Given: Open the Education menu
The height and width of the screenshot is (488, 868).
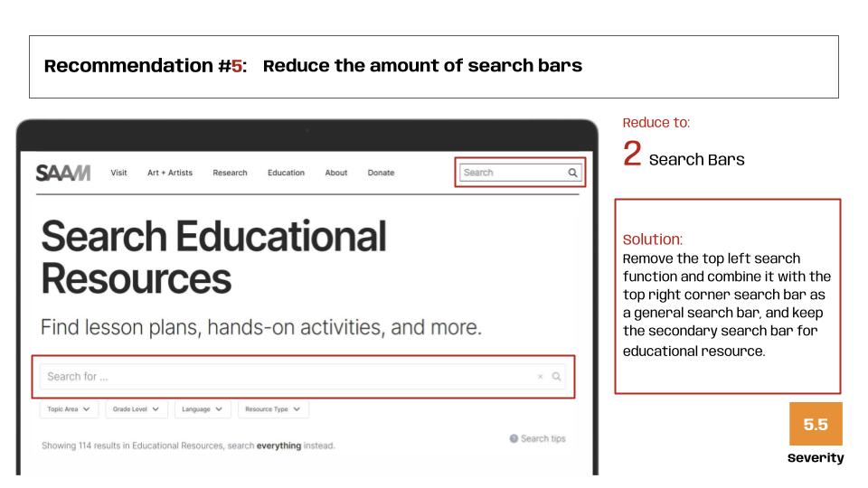Looking at the screenshot, I should [x=287, y=173].
